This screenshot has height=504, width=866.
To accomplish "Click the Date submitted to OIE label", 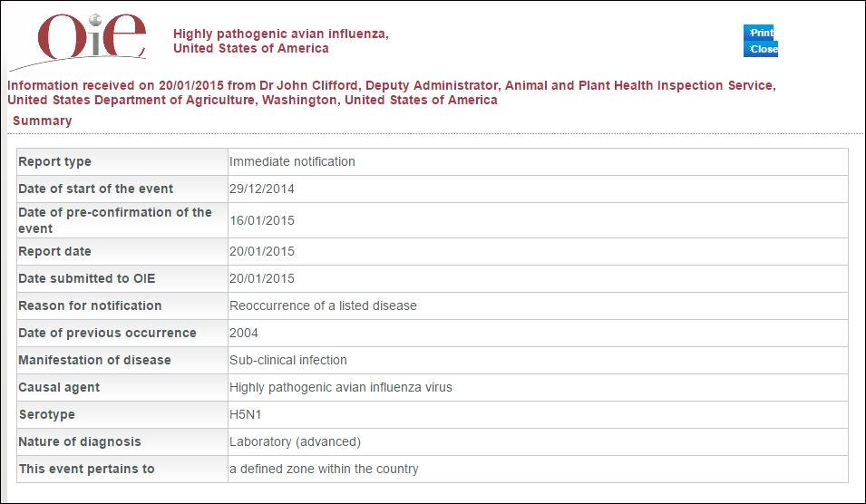I will tap(87, 279).
